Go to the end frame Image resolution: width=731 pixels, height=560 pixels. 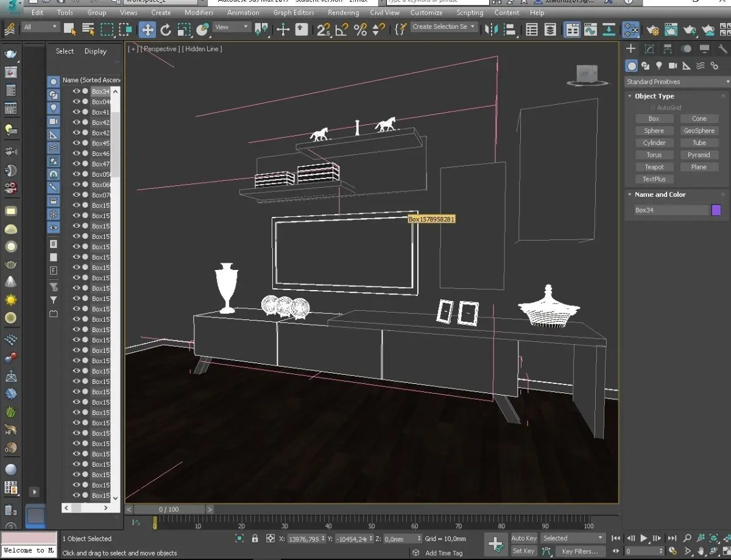coord(672,538)
